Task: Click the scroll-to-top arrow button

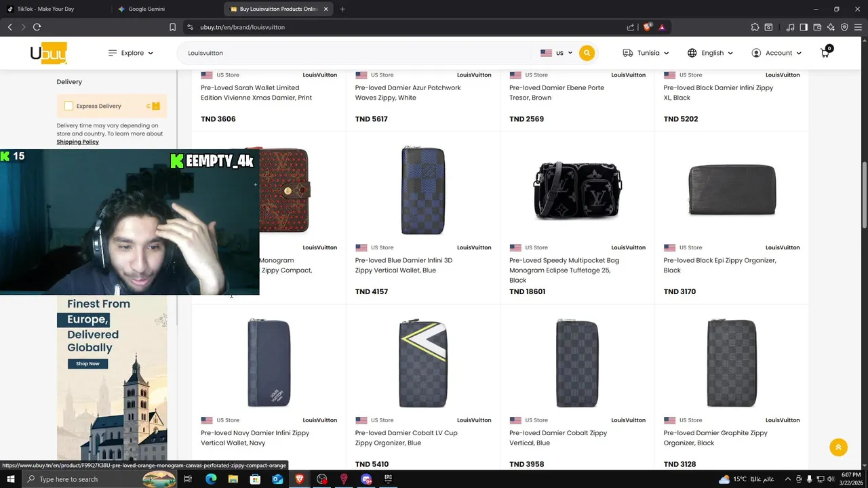Action: point(838,447)
